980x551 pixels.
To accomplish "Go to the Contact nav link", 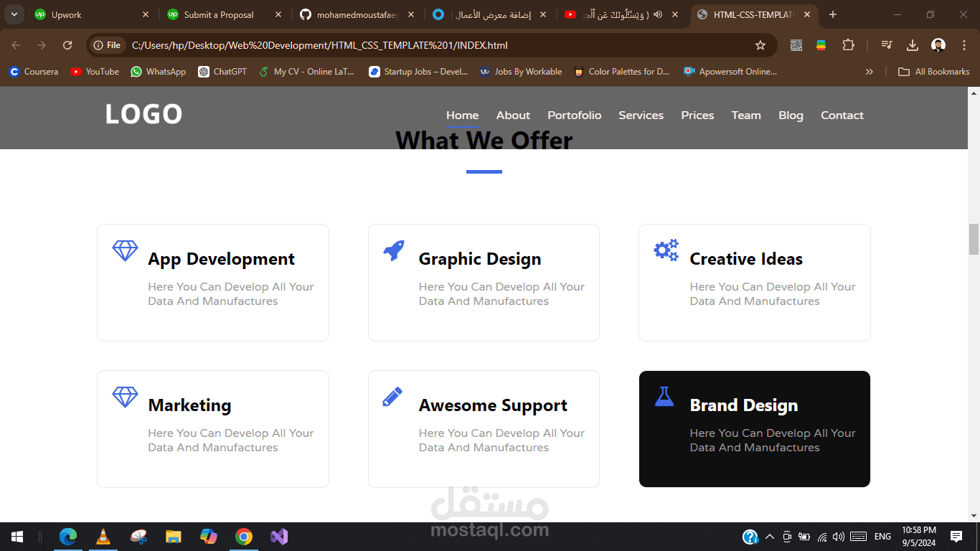I will pyautogui.click(x=842, y=116).
